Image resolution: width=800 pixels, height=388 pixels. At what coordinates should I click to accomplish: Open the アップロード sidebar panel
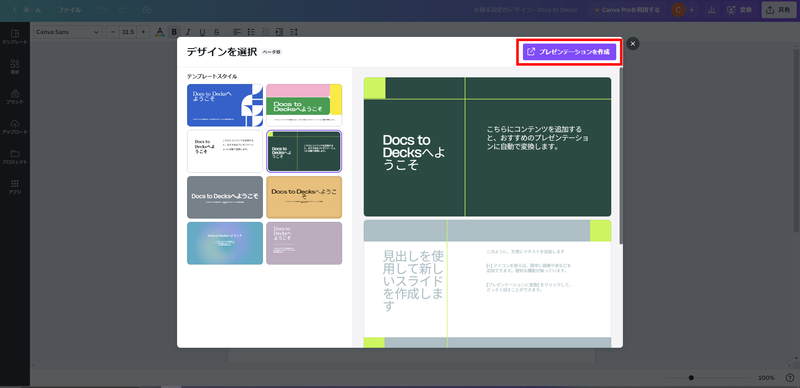coord(15,127)
